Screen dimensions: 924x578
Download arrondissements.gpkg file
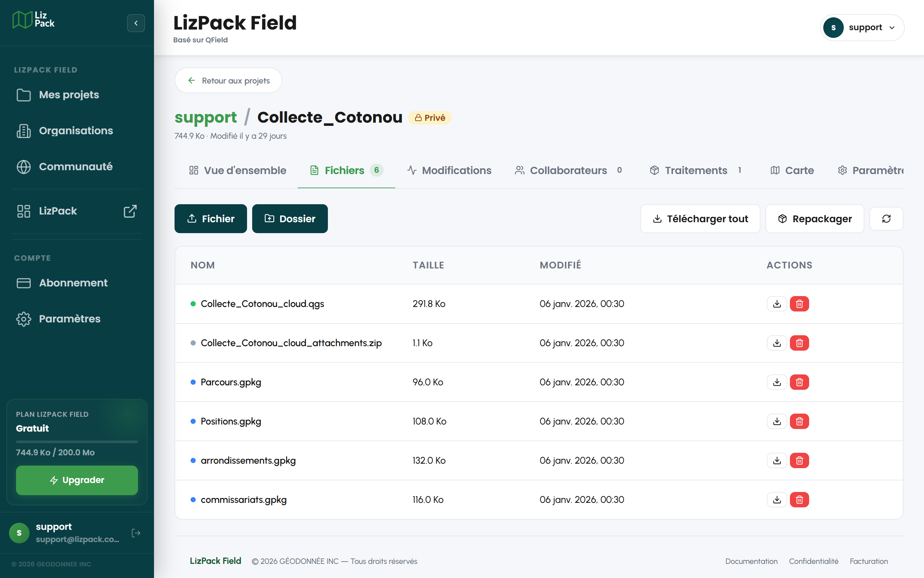coord(777,461)
